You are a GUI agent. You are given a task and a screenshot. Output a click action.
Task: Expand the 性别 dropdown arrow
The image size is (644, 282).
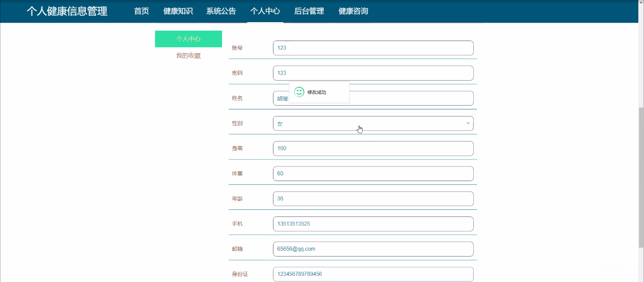[468, 124]
